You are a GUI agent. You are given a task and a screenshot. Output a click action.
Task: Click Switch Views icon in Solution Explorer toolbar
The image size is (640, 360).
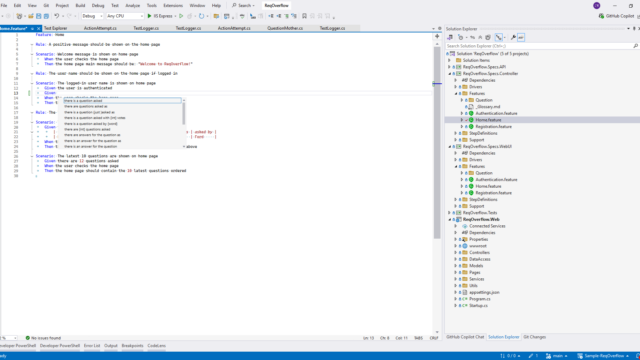450,37
